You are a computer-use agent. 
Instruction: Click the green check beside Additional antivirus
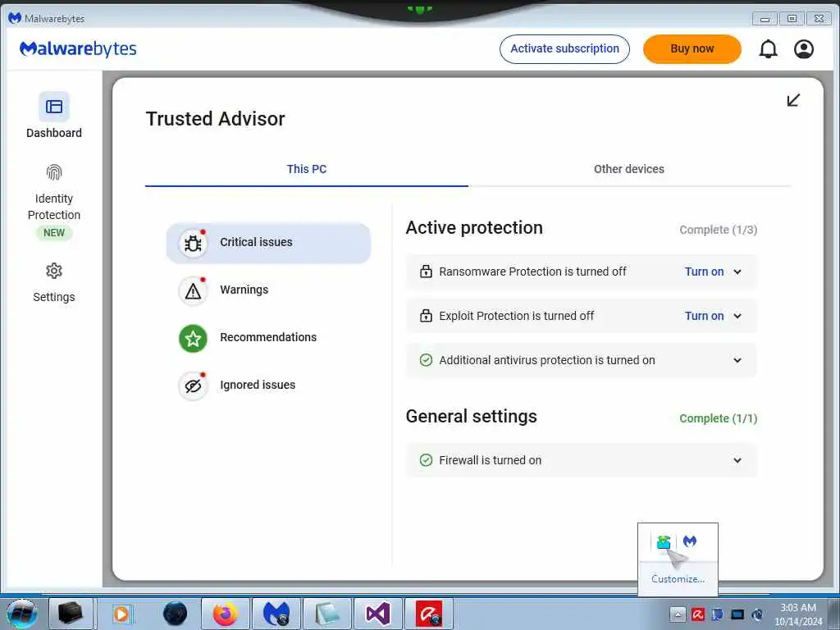click(426, 360)
